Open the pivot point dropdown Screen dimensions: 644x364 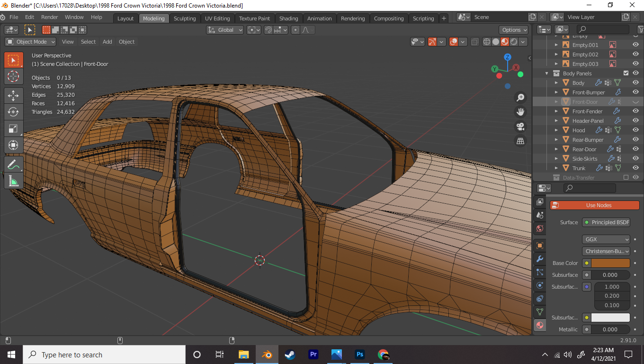click(x=254, y=30)
